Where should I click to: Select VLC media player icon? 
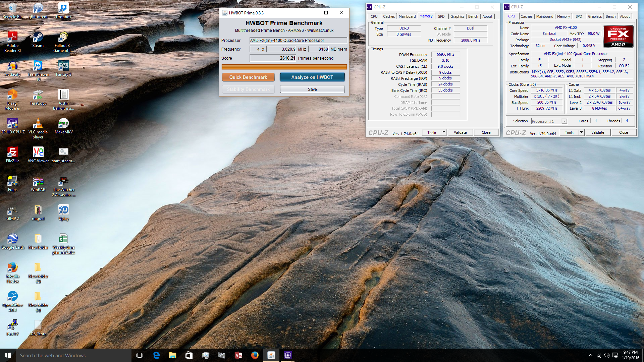point(38,128)
